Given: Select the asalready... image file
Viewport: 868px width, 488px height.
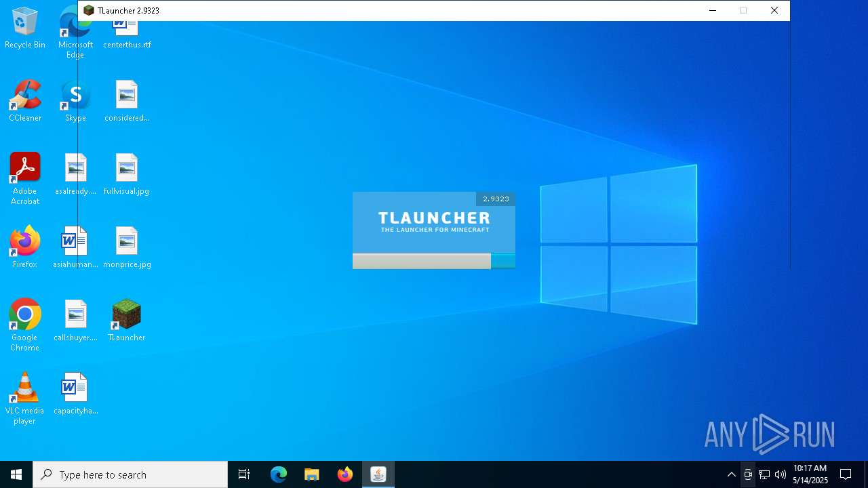Looking at the screenshot, I should point(75,174).
